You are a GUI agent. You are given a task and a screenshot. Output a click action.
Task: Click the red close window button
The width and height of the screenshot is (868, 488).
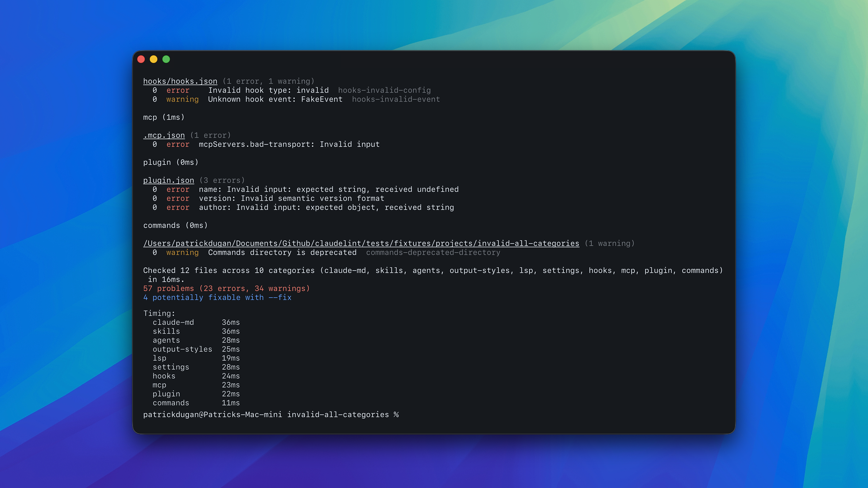click(141, 59)
